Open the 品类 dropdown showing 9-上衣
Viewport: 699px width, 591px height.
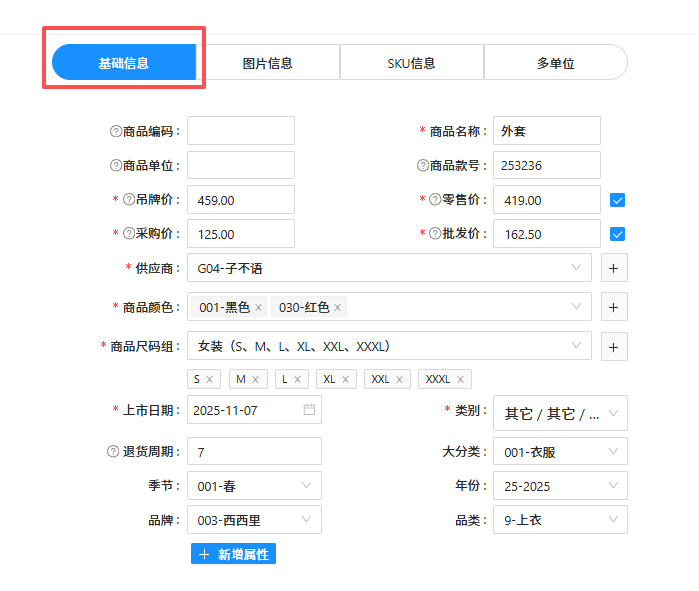pyautogui.click(x=560, y=519)
